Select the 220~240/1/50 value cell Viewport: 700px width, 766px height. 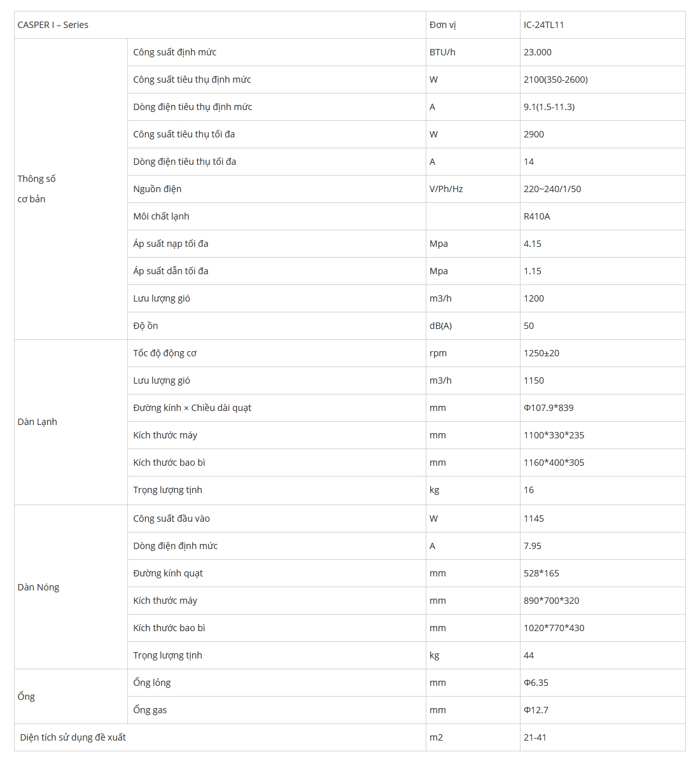pyautogui.click(x=603, y=189)
